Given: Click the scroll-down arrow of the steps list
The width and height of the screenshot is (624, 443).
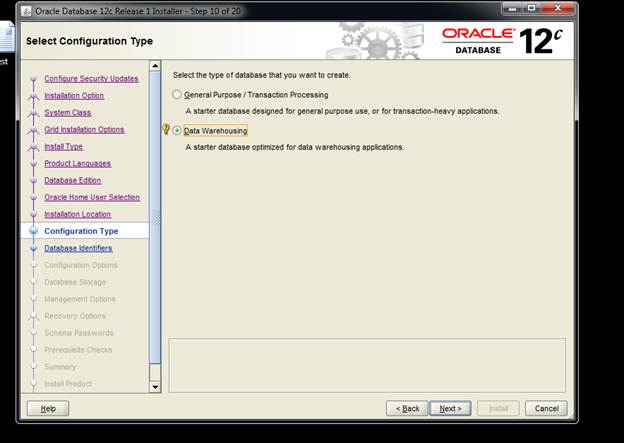Looking at the screenshot, I should tap(155, 387).
